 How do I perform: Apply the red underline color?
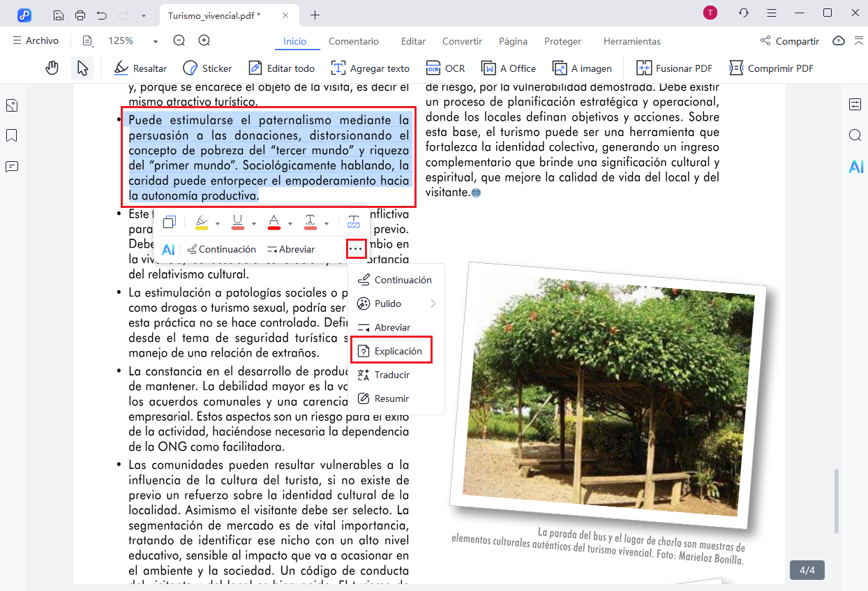pyautogui.click(x=237, y=223)
